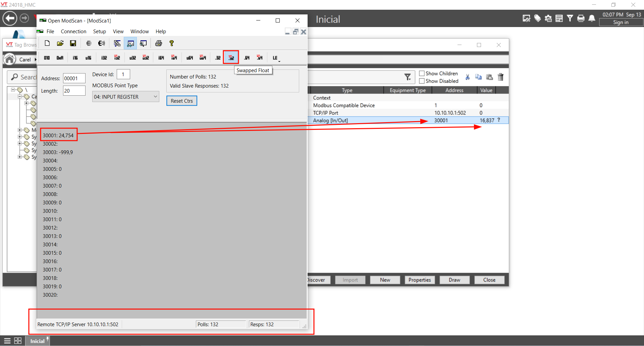Click the Save disk toolbar icon

(73, 43)
